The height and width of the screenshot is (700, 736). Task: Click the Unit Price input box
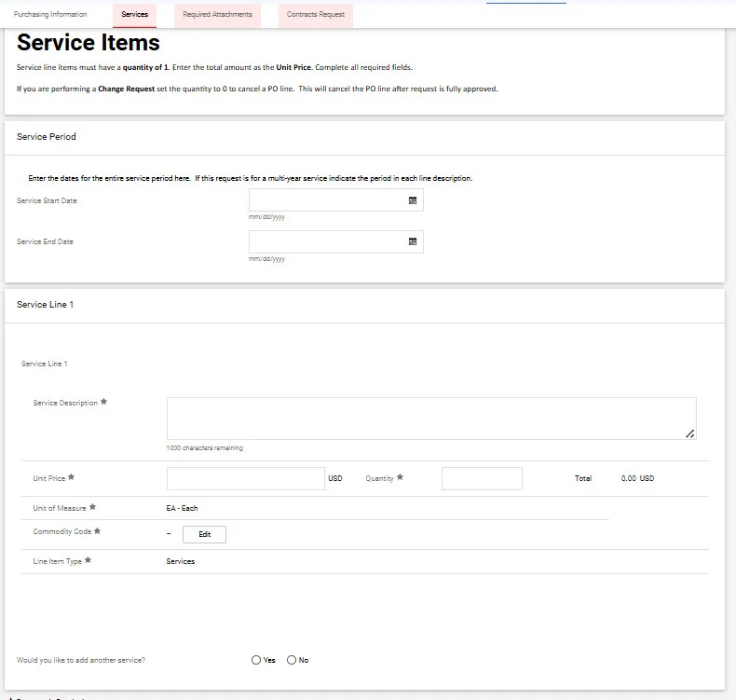pos(246,478)
